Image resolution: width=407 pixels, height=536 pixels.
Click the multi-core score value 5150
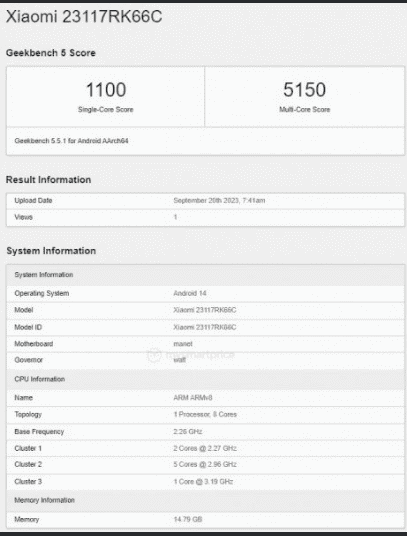pos(304,90)
